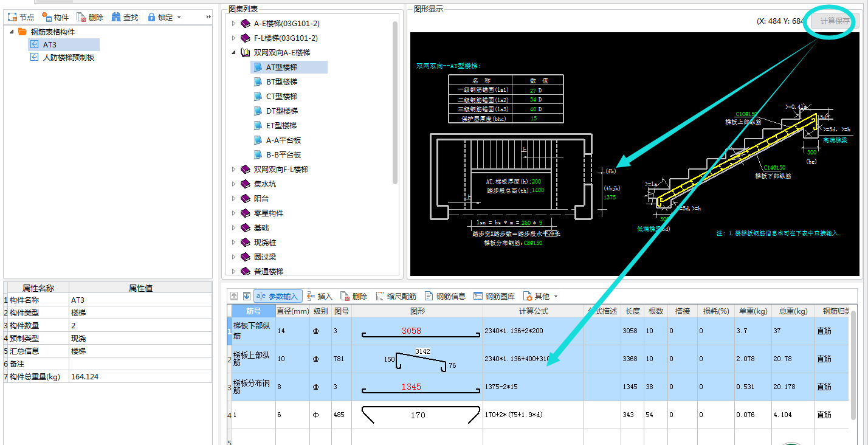
Task: Click the 总重(kg) column header
Action: pyautogui.click(x=793, y=311)
